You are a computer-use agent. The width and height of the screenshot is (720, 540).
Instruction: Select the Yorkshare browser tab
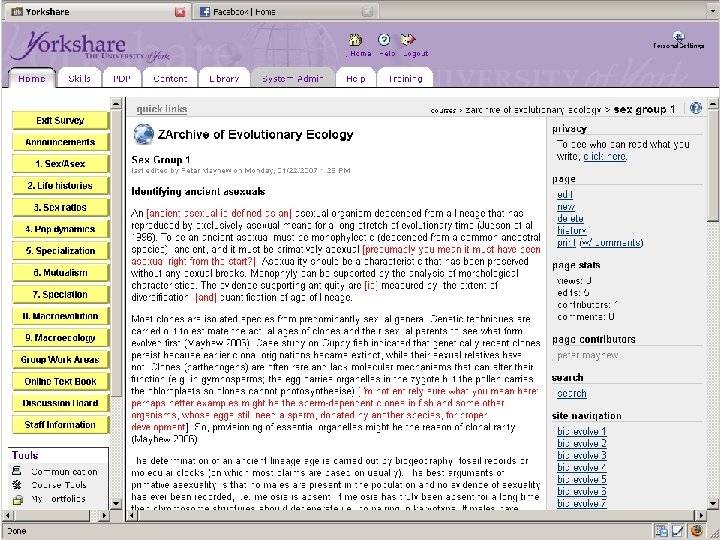[x=97, y=12]
